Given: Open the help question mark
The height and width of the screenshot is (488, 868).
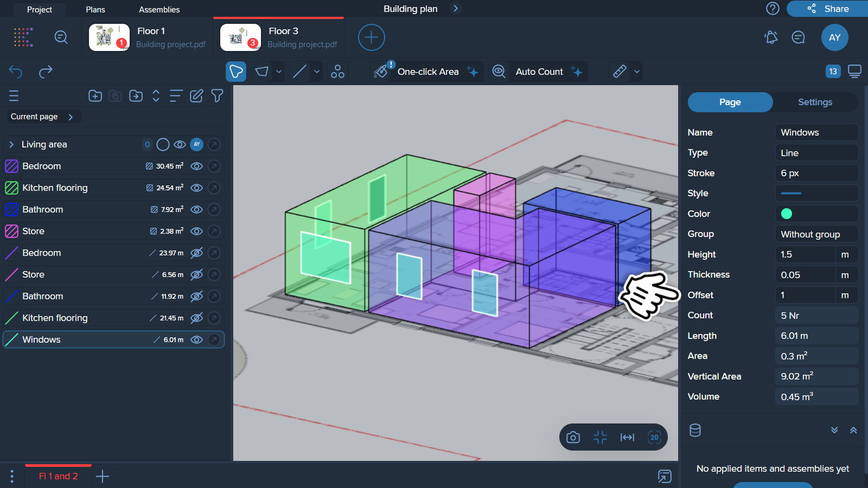Looking at the screenshot, I should point(773,9).
